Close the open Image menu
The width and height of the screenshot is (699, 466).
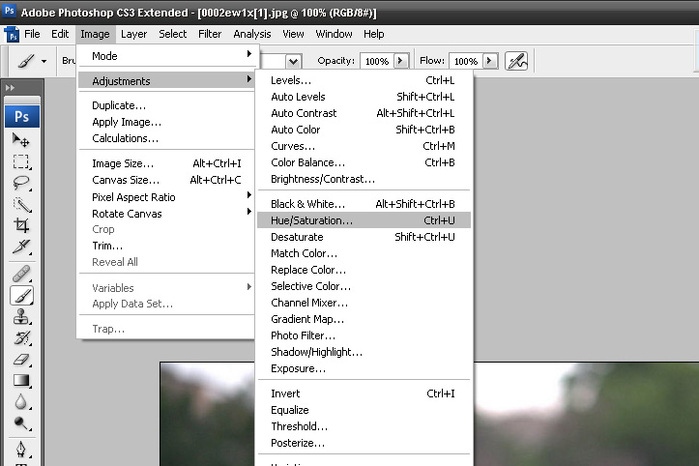[x=95, y=34]
